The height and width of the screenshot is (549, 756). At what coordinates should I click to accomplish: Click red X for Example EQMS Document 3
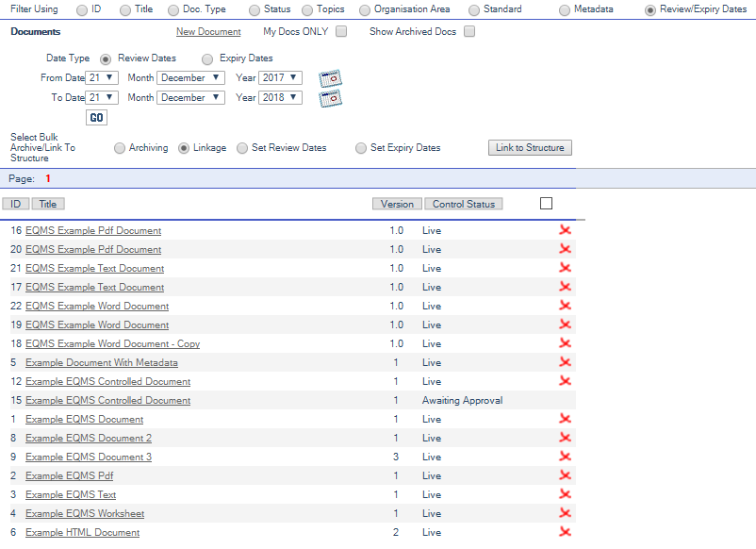[x=565, y=456]
